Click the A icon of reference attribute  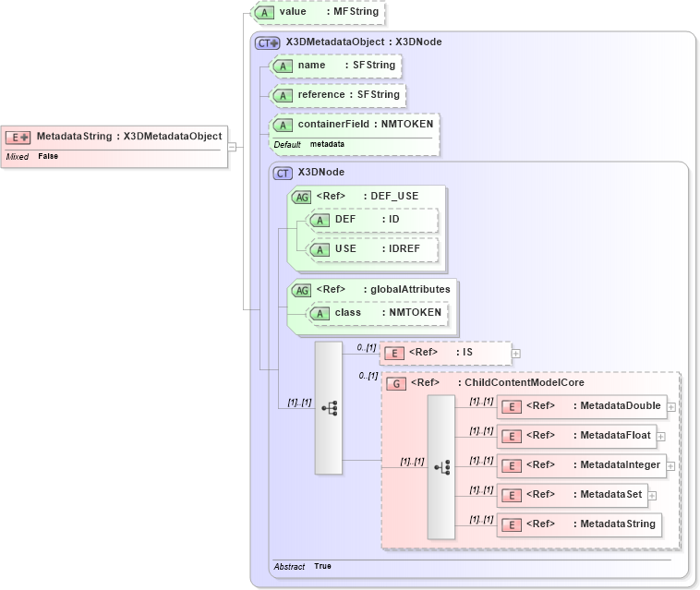tap(283, 95)
